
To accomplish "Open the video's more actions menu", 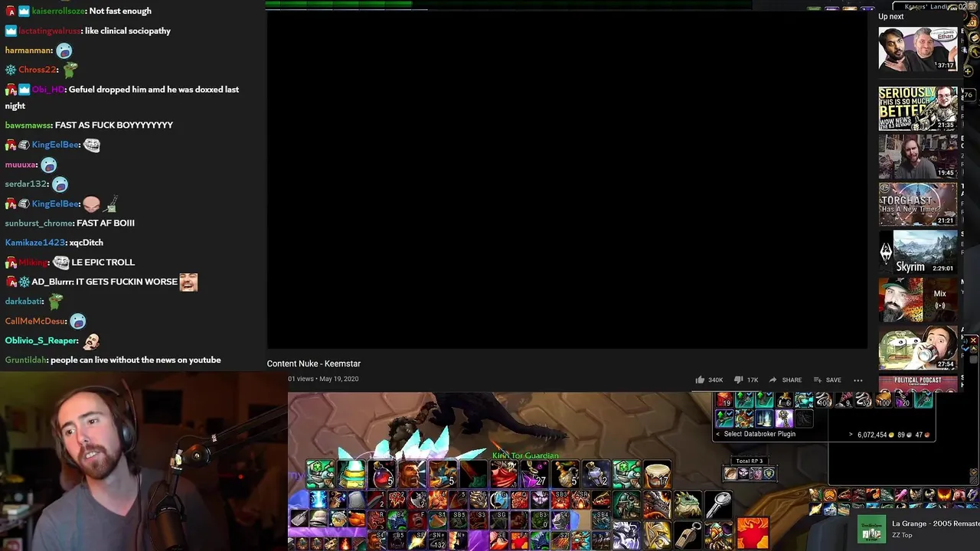I will 858,380.
